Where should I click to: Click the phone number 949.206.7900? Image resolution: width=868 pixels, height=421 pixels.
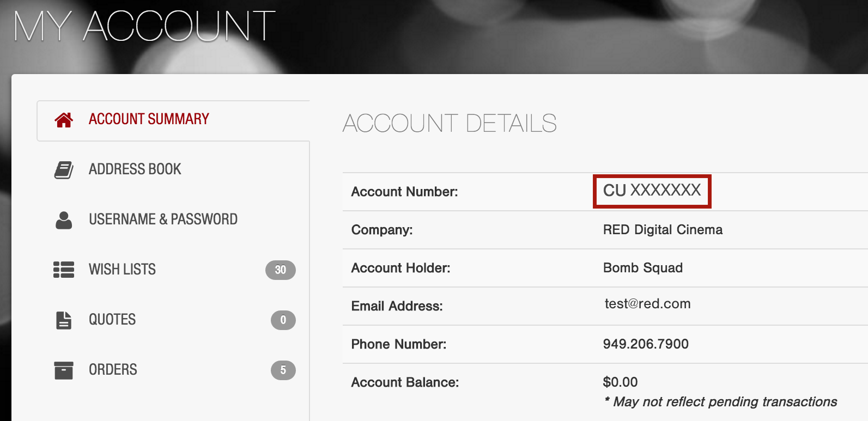pyautogui.click(x=646, y=344)
